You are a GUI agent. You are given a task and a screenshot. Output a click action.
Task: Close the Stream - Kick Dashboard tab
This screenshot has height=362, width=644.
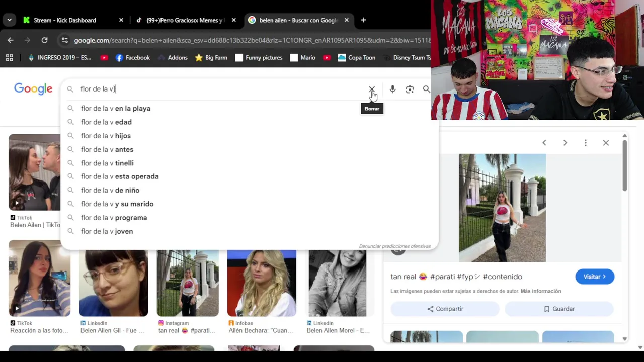121,20
